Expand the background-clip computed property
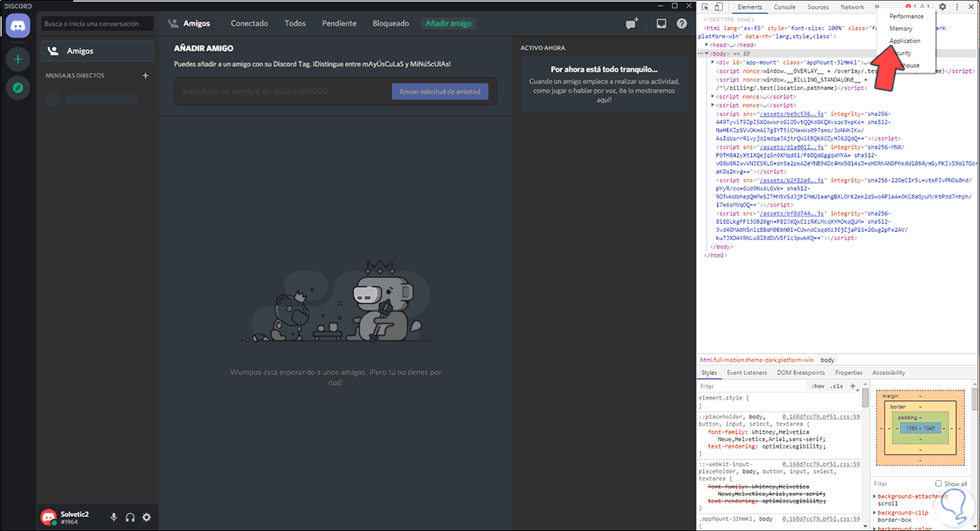Image resolution: width=980 pixels, height=531 pixels. point(875,511)
